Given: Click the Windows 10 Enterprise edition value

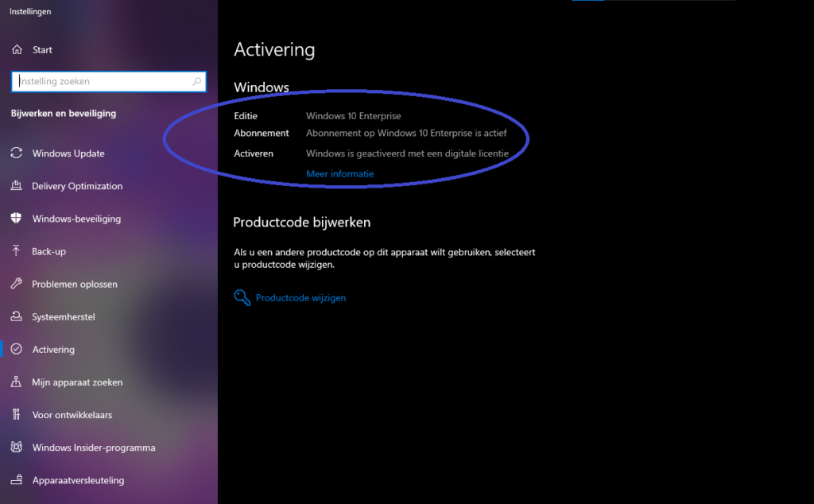Looking at the screenshot, I should 354,116.
